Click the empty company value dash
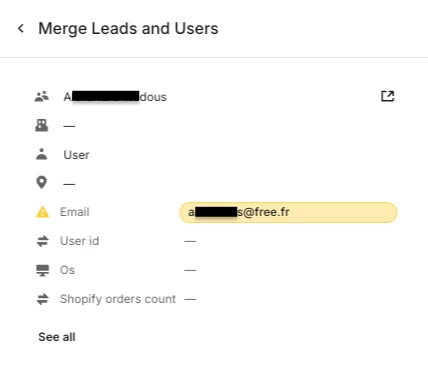 coord(69,126)
